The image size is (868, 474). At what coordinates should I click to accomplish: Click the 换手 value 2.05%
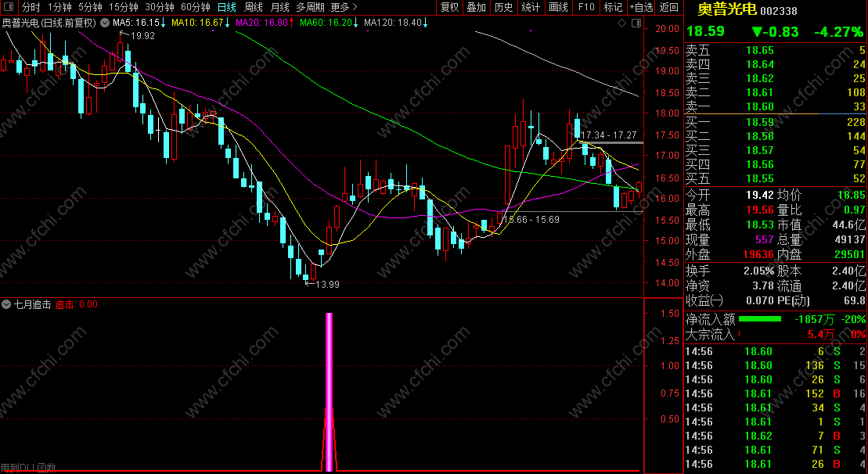click(759, 271)
